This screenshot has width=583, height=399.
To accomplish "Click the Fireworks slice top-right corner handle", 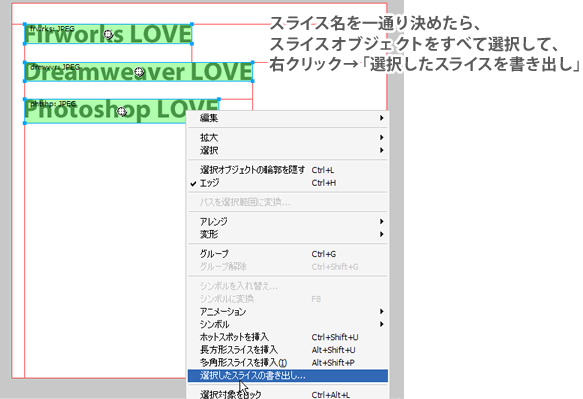I will (x=192, y=24).
